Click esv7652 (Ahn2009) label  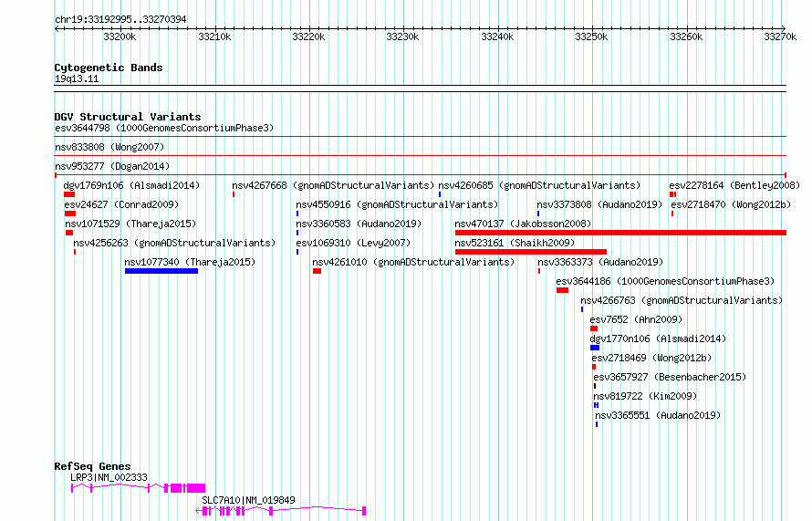(x=636, y=319)
